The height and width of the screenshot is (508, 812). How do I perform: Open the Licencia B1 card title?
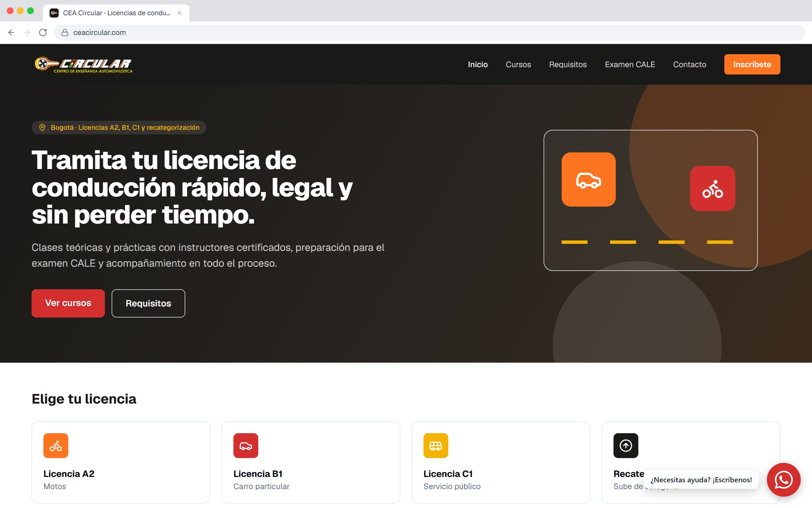pyautogui.click(x=258, y=474)
